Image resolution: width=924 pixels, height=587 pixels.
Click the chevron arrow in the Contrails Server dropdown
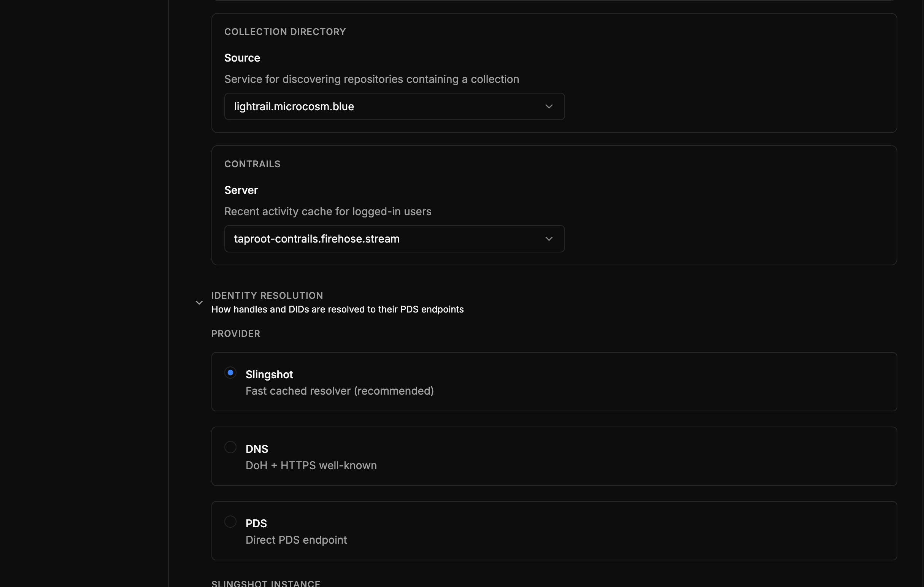[x=549, y=239]
